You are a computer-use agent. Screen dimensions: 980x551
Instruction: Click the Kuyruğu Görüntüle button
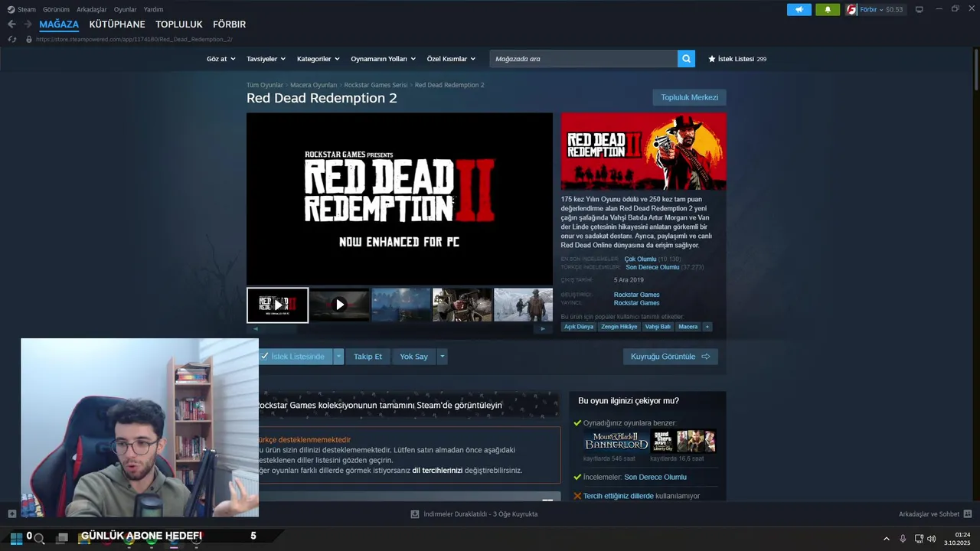click(x=670, y=357)
